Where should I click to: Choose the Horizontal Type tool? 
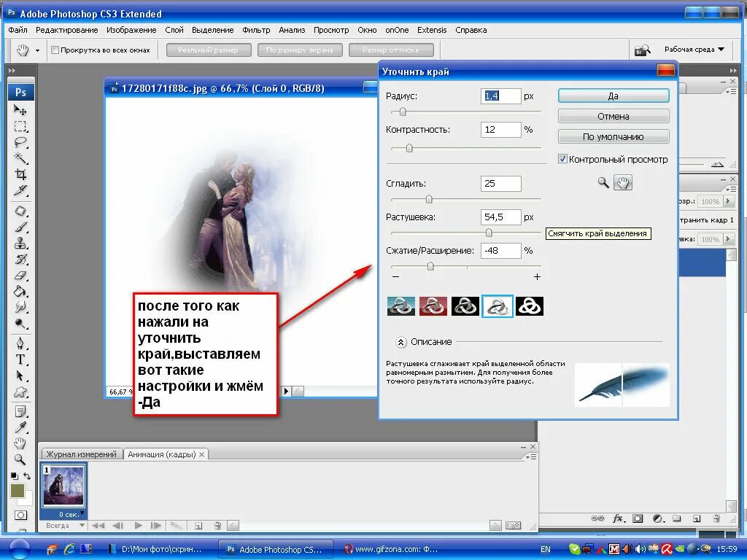20,359
